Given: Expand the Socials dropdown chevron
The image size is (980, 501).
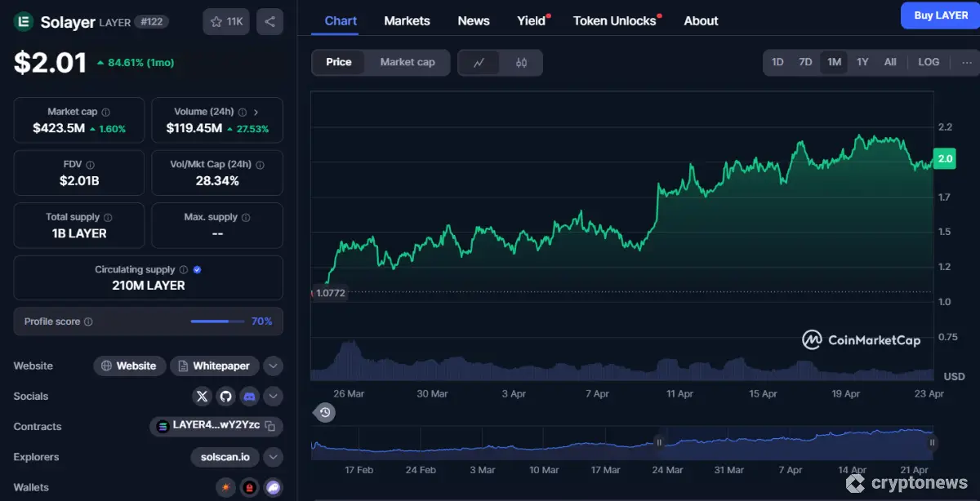Looking at the screenshot, I should [x=274, y=397].
